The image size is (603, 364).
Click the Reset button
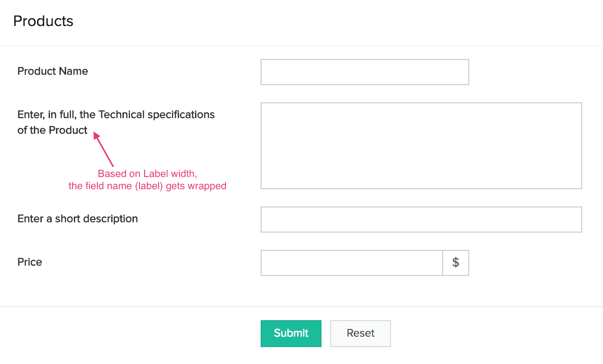(x=360, y=333)
